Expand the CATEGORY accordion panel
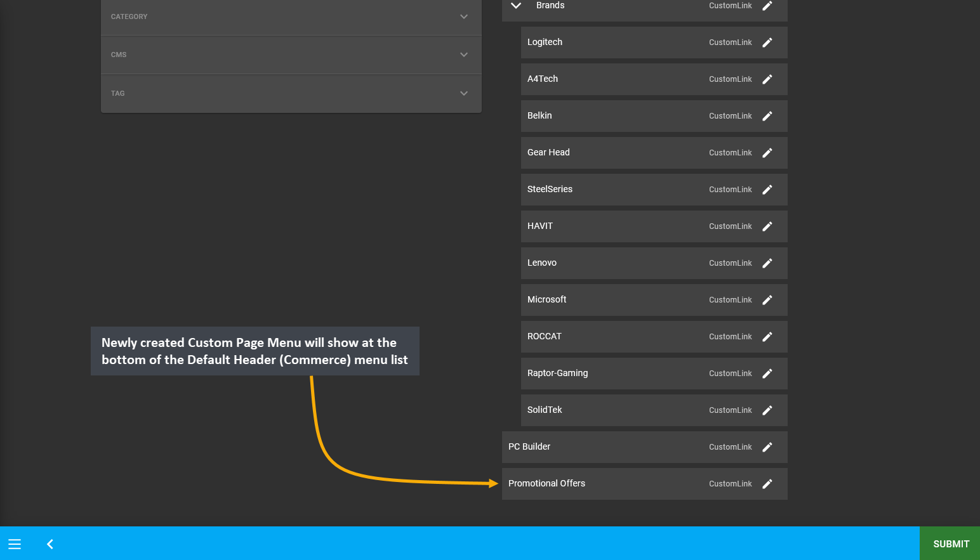The image size is (980, 560). [291, 16]
